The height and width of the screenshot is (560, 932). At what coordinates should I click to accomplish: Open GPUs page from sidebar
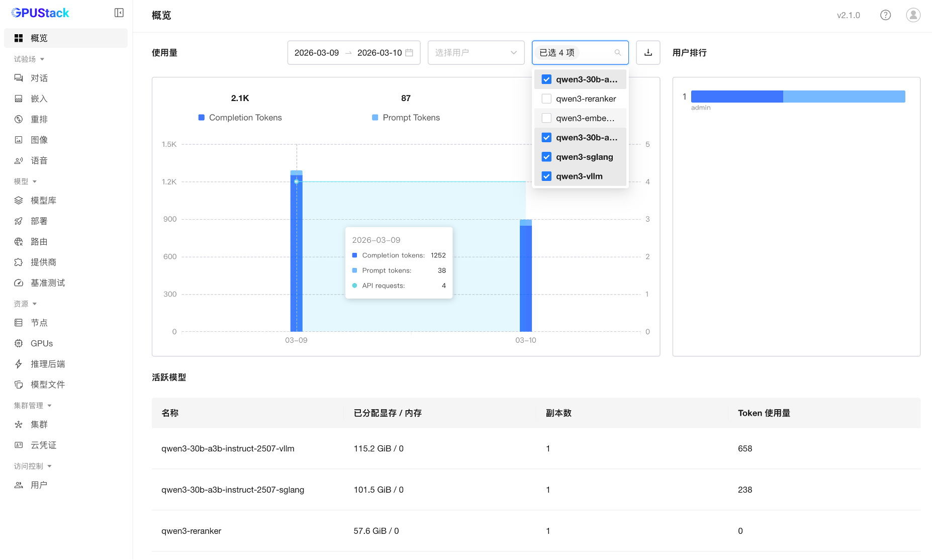coord(41,343)
